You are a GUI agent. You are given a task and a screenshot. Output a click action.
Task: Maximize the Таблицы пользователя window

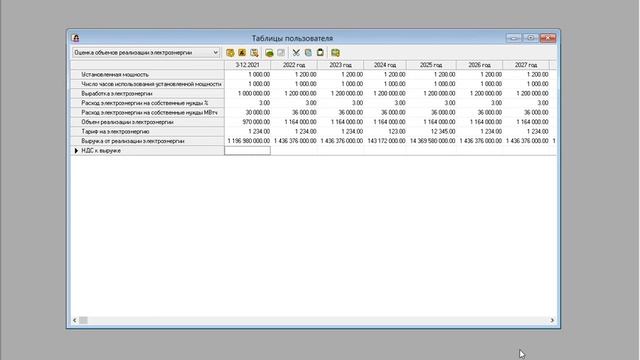[531, 38]
